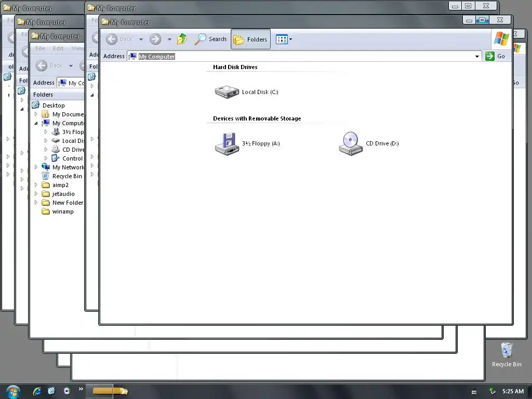Open the Edit menu in the background window
532x399 pixels.
tap(58, 48)
